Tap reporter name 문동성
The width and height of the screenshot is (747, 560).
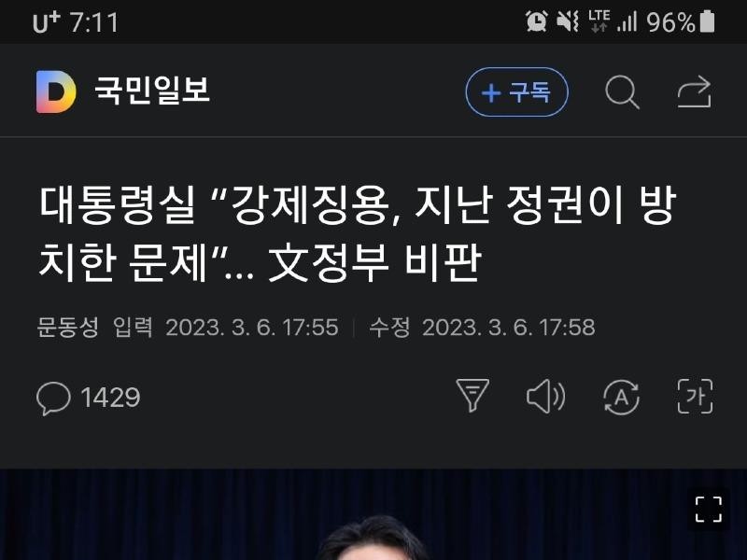[68, 328]
